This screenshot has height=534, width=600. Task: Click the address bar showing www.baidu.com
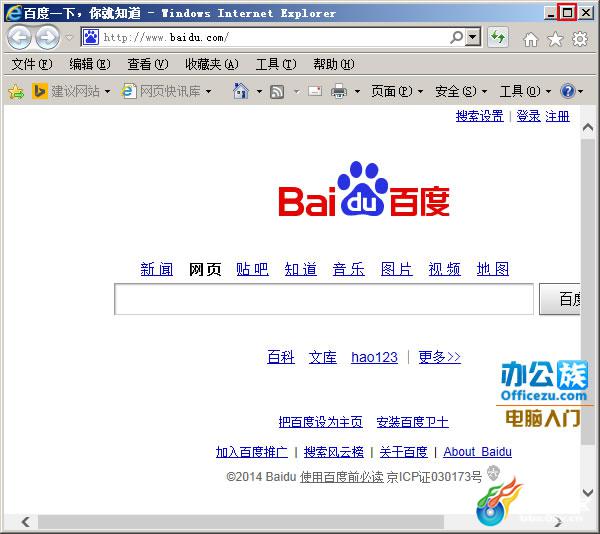(274, 37)
